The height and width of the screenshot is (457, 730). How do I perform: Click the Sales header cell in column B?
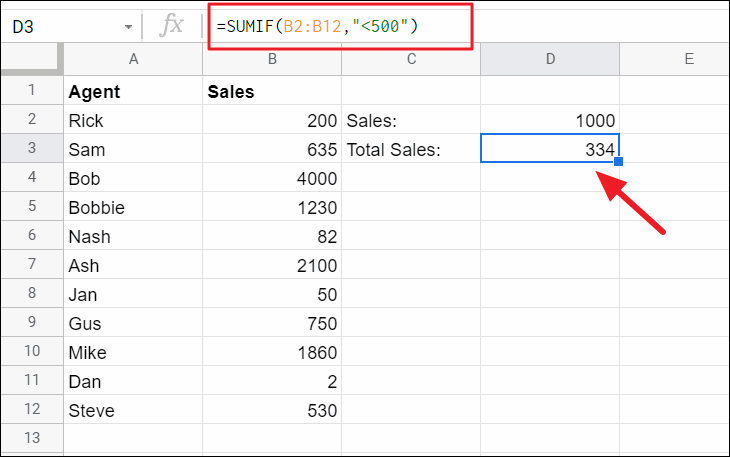[x=271, y=91]
